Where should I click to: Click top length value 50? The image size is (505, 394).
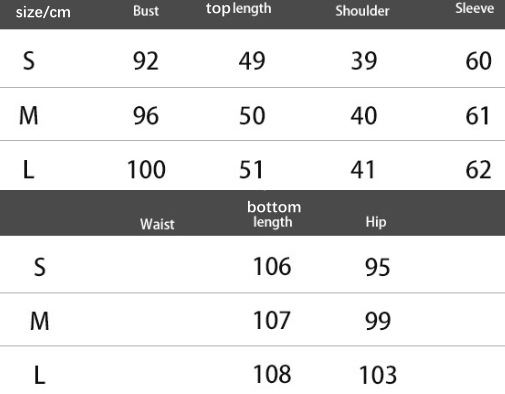pyautogui.click(x=252, y=116)
